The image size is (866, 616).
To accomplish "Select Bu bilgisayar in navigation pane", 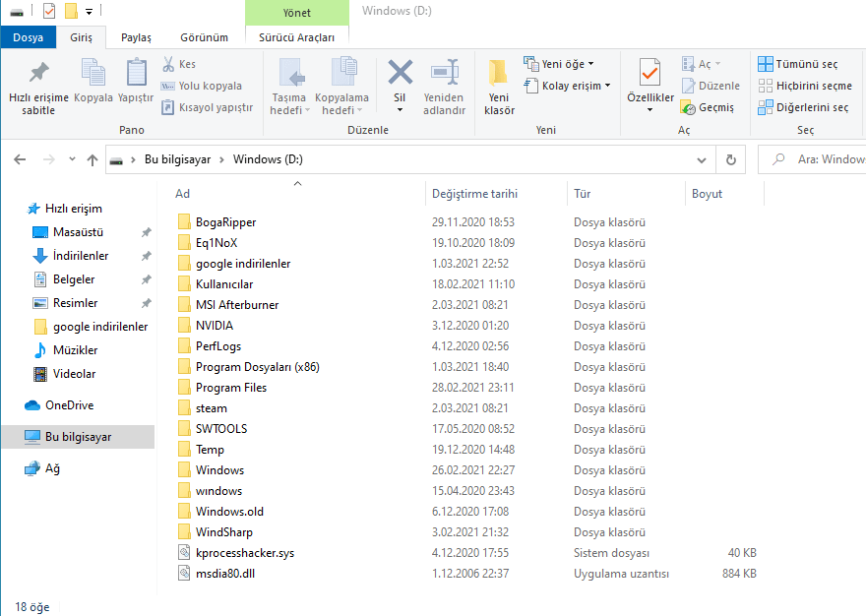I will click(x=78, y=437).
